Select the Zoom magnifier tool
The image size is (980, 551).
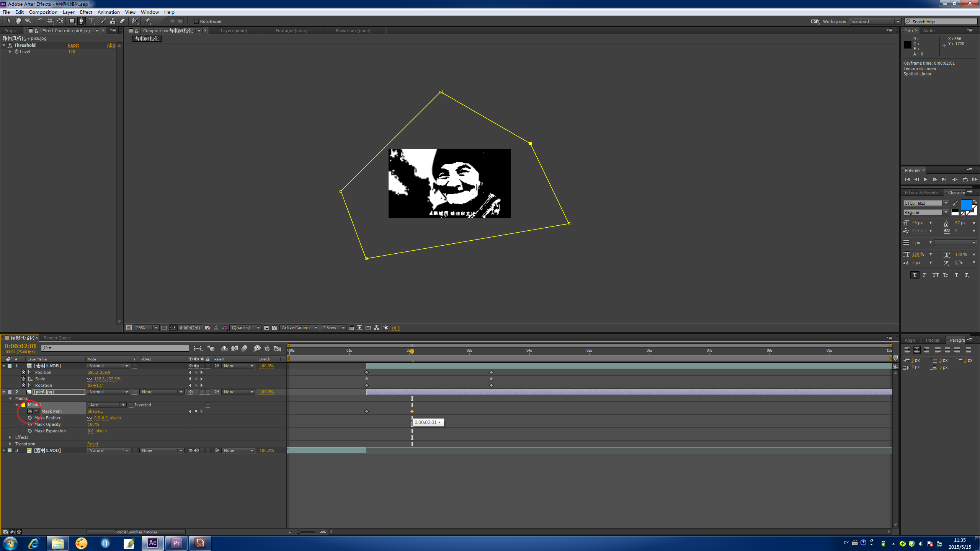tap(28, 21)
